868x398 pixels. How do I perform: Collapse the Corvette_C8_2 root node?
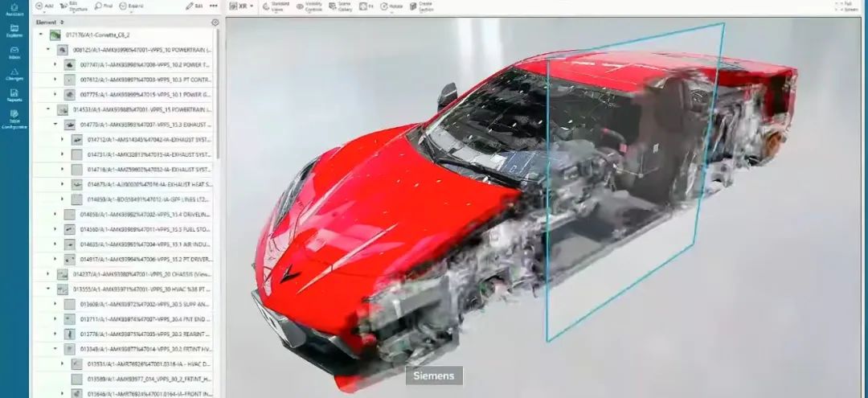(x=41, y=35)
